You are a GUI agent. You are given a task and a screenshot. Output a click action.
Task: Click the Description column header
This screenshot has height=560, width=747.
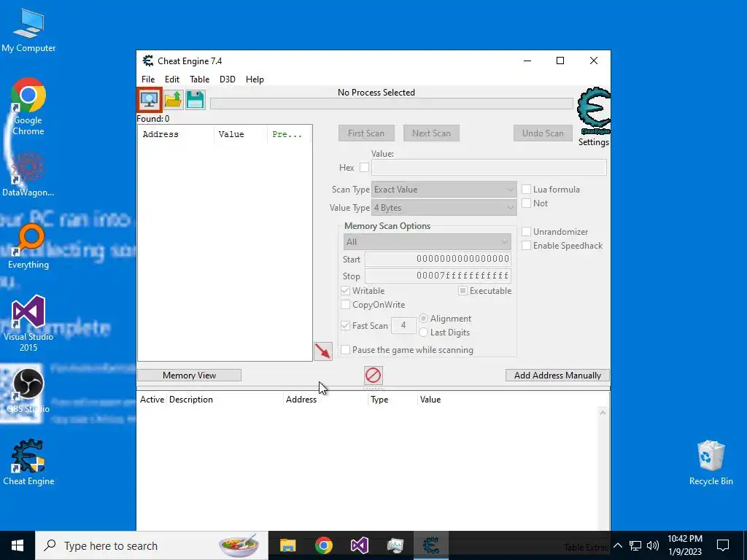tap(225, 400)
